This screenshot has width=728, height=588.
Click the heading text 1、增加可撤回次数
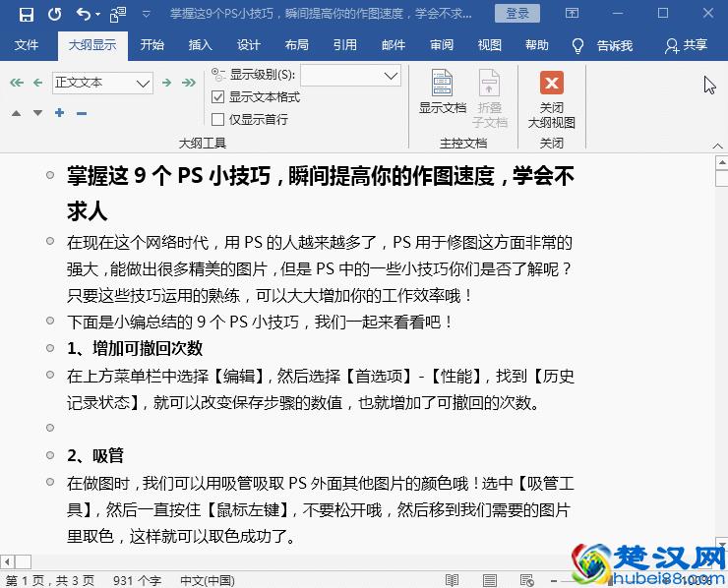pyautogui.click(x=135, y=348)
